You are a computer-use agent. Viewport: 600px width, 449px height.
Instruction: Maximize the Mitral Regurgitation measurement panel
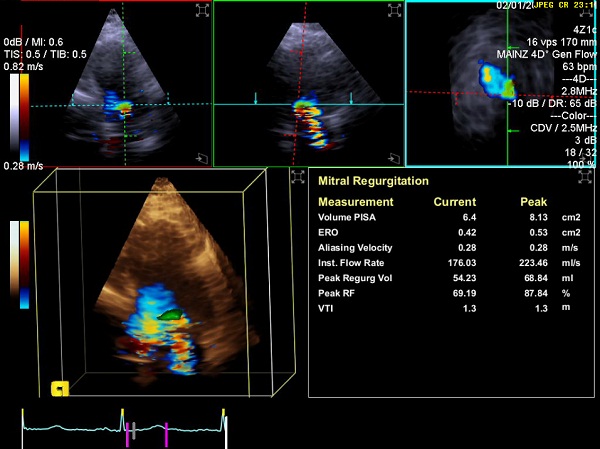click(x=585, y=177)
